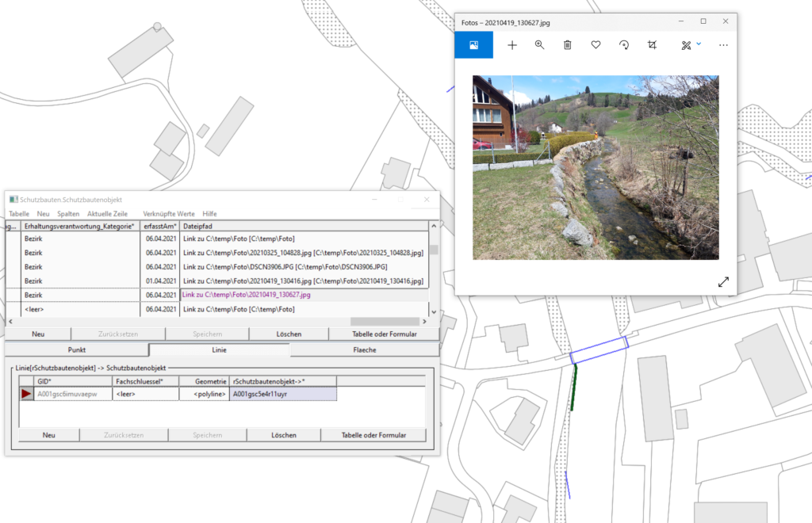Click Löschen button in Linie panel
Image resolution: width=812 pixels, height=523 pixels.
coord(283,435)
